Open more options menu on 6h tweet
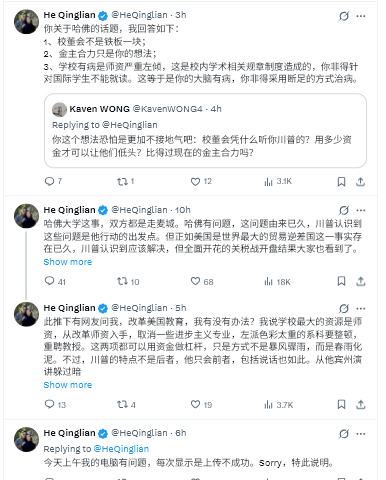 361,434
